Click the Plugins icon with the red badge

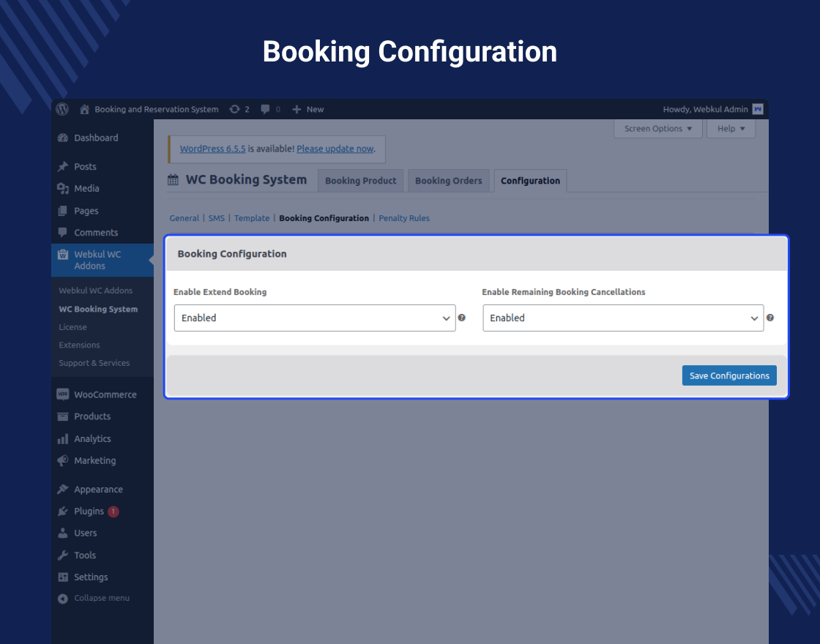(63, 511)
